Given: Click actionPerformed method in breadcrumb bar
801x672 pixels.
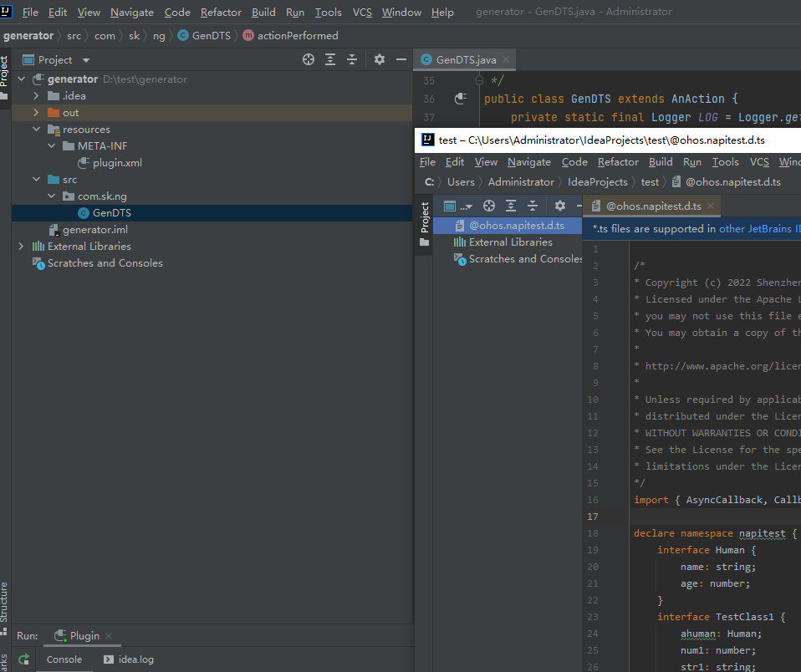Looking at the screenshot, I should click(x=298, y=36).
